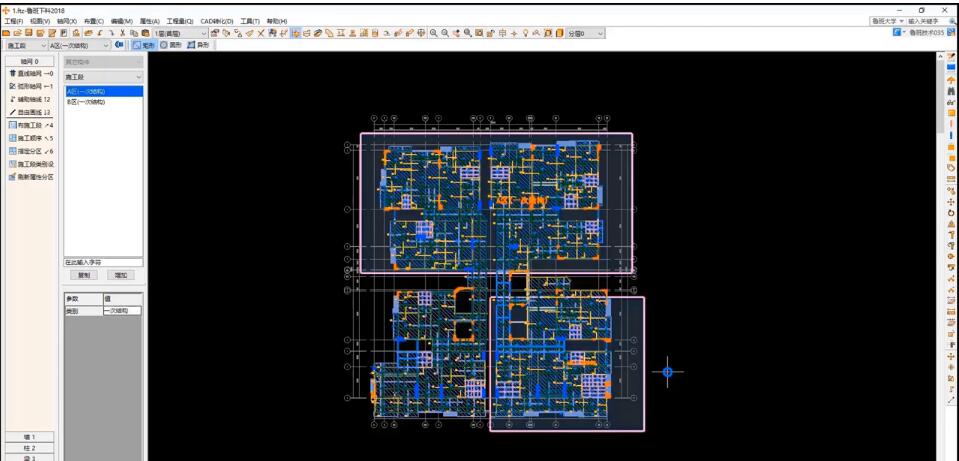This screenshot has width=959, height=461.
Task: Click the search magnifier beside 输入关键字
Action: (952, 21)
